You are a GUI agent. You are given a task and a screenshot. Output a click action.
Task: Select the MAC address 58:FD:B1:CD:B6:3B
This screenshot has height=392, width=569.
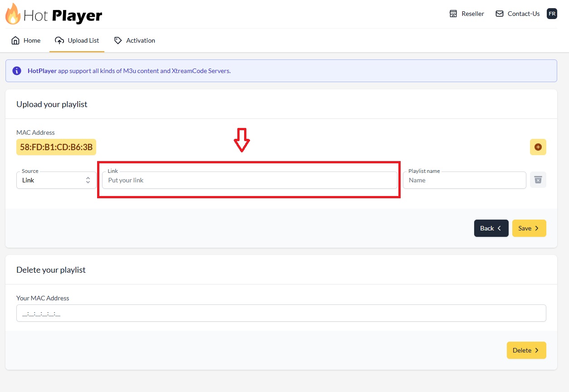56,147
